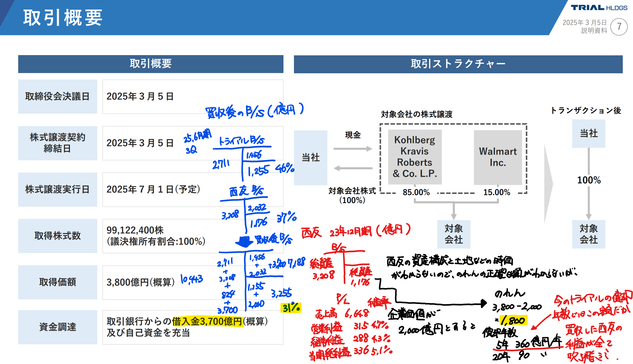Click the 当社 box beside the 現金 arrow

click(310, 158)
